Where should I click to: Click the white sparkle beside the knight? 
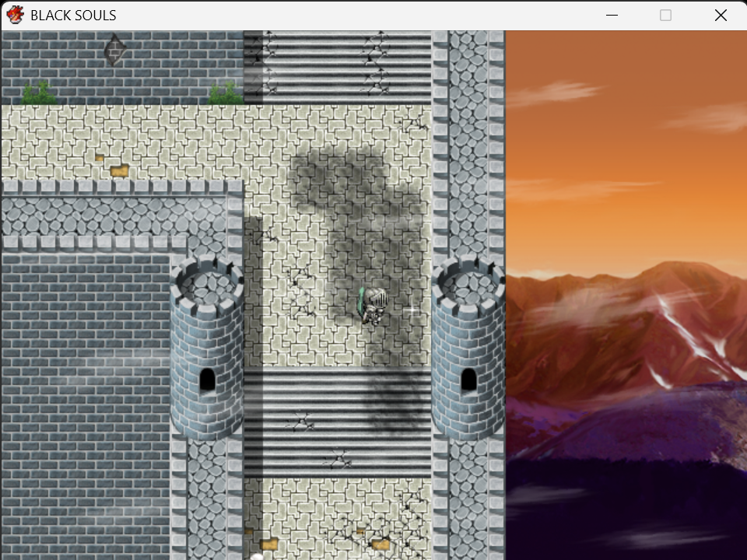pyautogui.click(x=412, y=310)
